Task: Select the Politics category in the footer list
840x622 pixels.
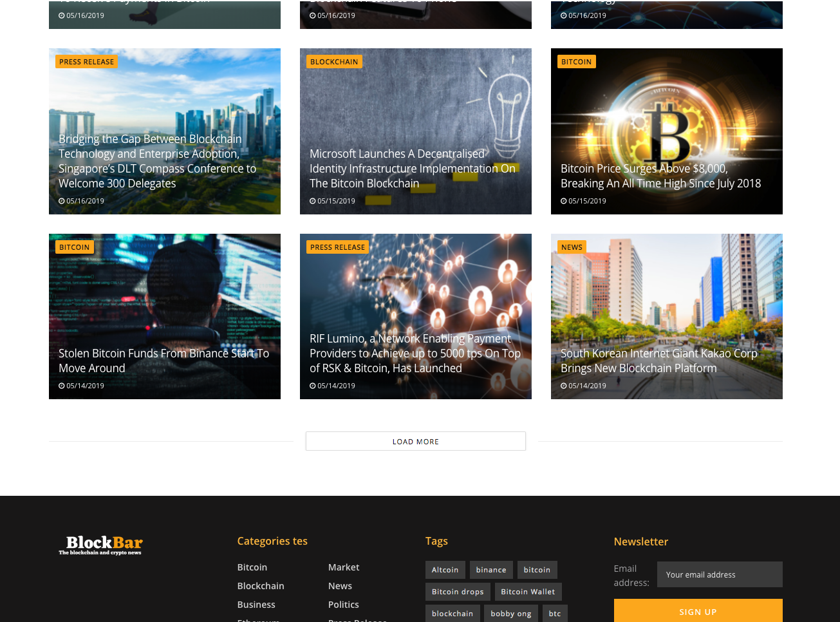Action: 344,605
